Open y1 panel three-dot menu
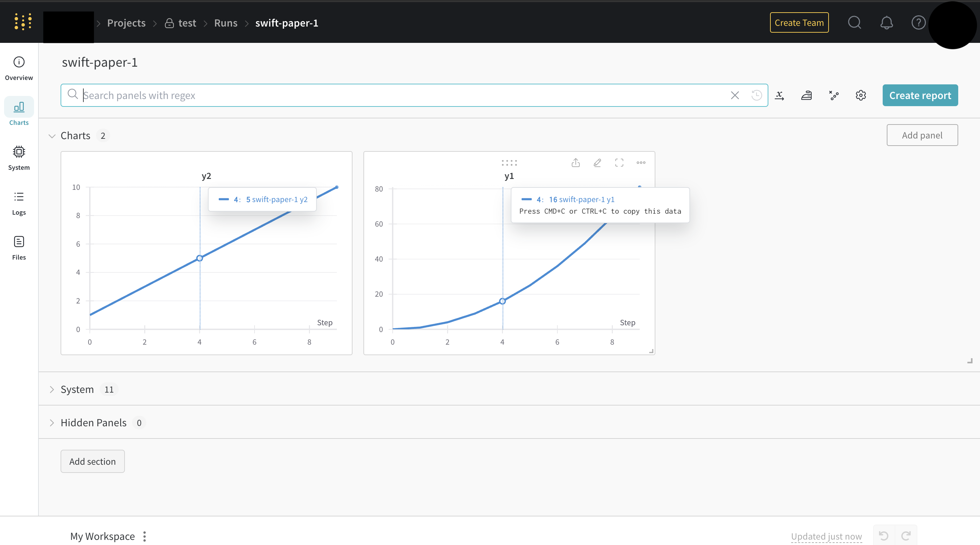Screen dimensions: 980x545 [x=641, y=163]
